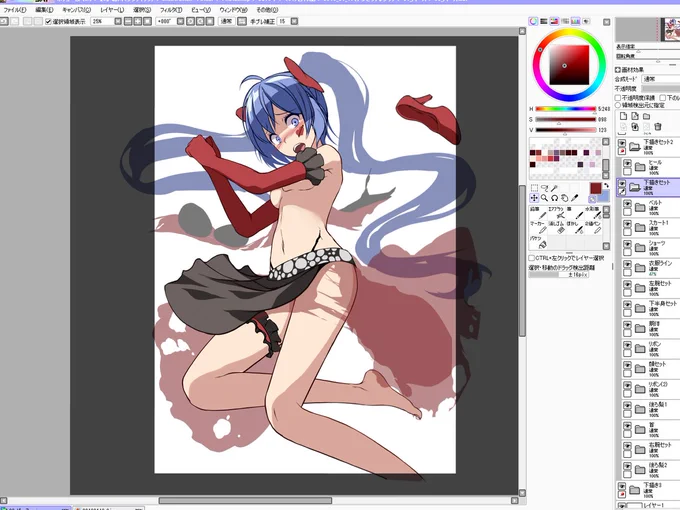Hide the 衣服ライン layer folder
The width and height of the screenshot is (680, 510).
pos(628,264)
